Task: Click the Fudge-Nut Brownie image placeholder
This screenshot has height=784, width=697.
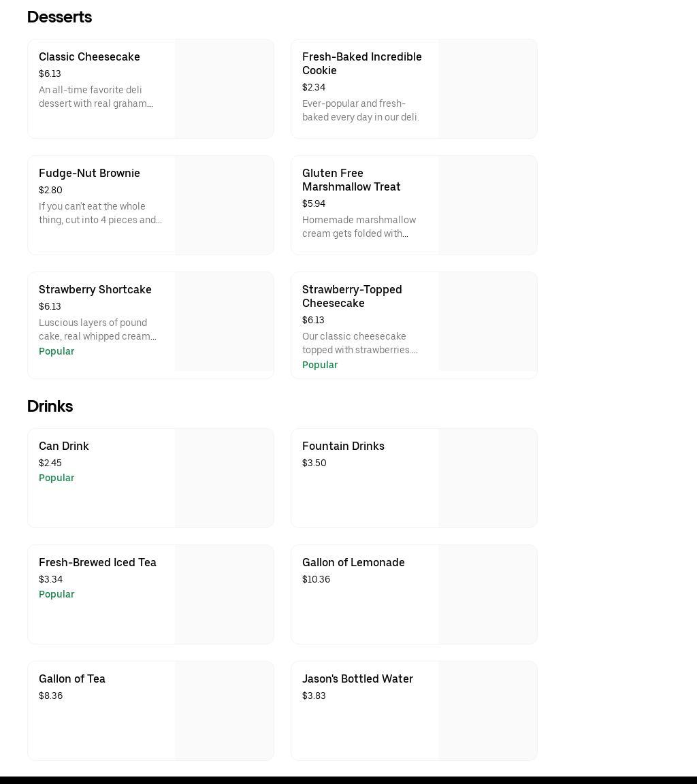Action: coord(224,205)
